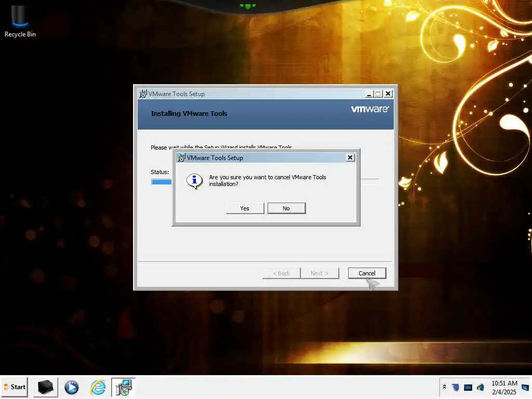Open the Recycle Bin on desktop
This screenshot has width=532, height=399.
tap(20, 21)
